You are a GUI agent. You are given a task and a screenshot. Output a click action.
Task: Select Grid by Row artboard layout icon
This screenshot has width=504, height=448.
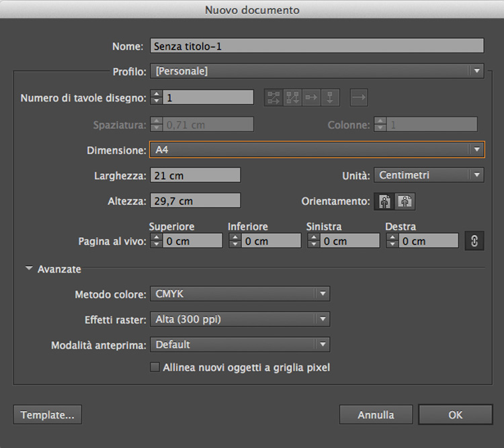click(274, 97)
